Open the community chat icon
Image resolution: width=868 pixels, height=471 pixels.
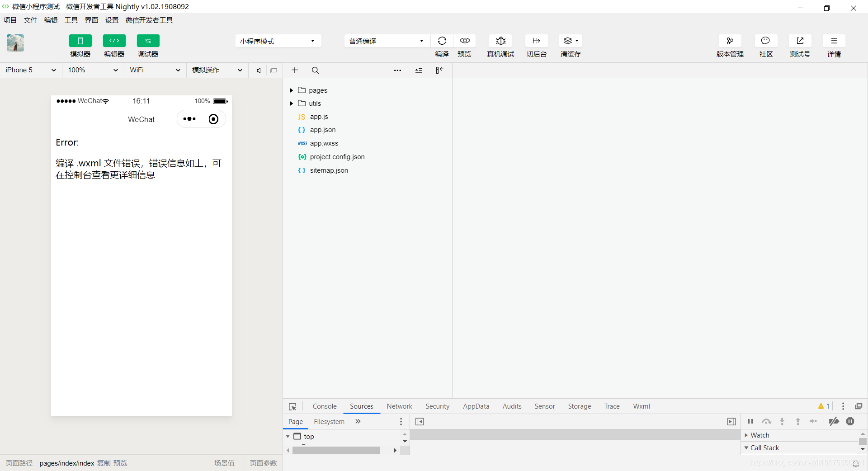coord(765,41)
